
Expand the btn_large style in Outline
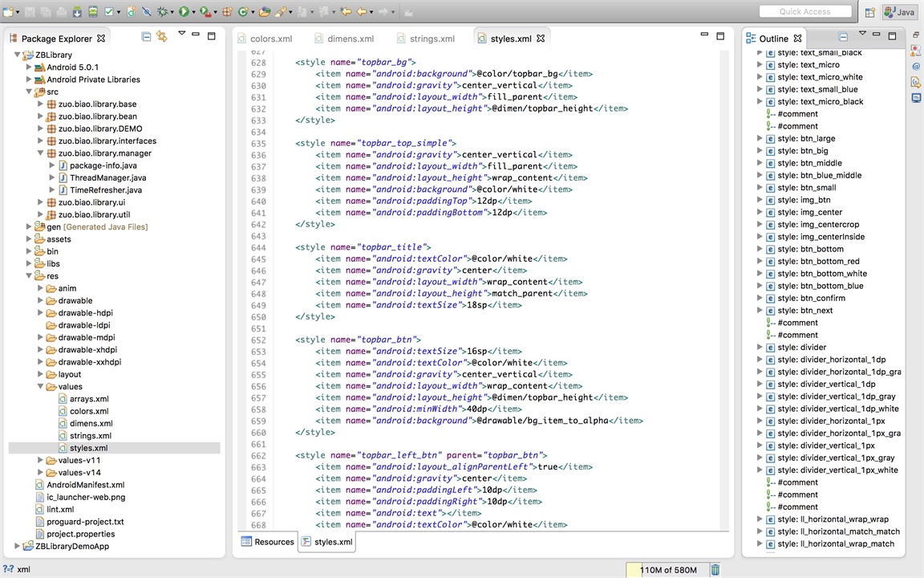(760, 139)
